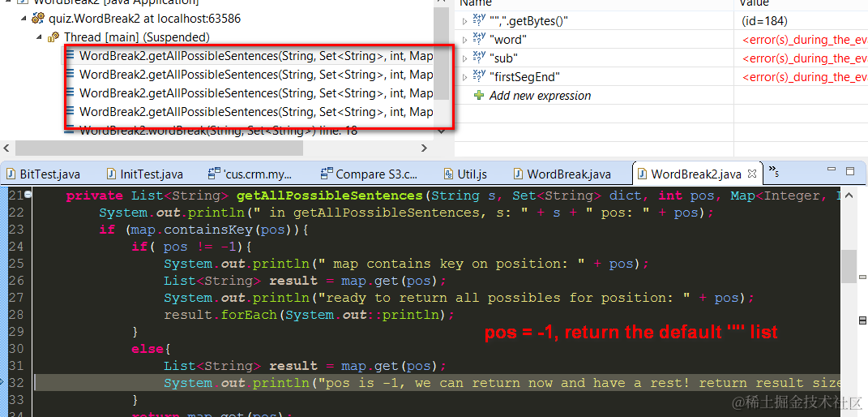Expand the "word" watch expression
Viewport: 868px width, 417px height.
tap(465, 39)
